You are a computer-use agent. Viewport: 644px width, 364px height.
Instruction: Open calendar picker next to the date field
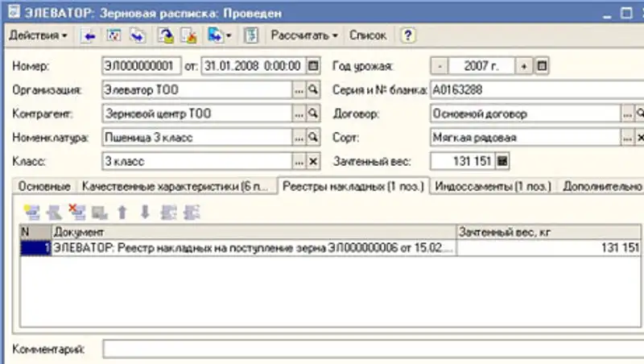coord(314,66)
